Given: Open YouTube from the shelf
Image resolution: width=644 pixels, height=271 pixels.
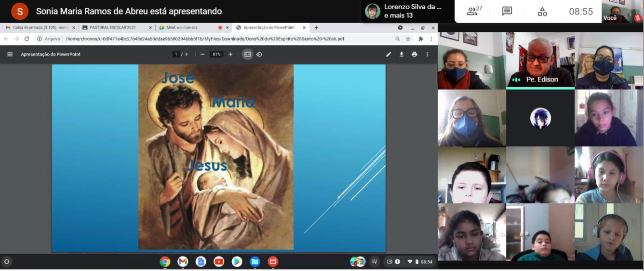Looking at the screenshot, I should [x=219, y=261].
